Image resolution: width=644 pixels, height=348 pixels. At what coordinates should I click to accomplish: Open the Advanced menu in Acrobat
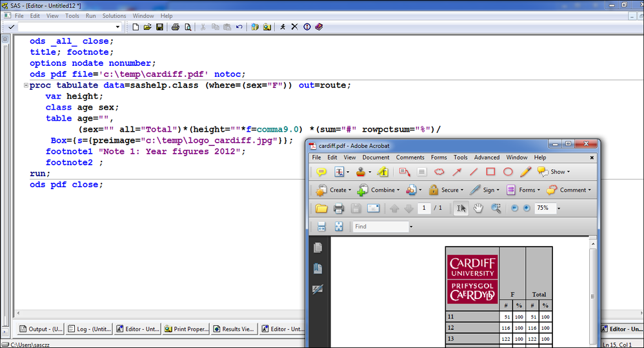point(487,157)
